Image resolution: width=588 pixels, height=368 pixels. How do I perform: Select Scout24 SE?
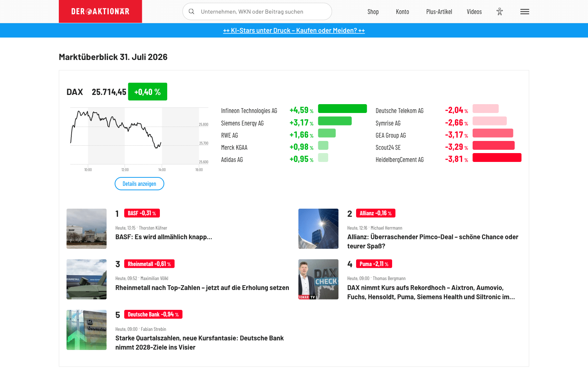(388, 148)
